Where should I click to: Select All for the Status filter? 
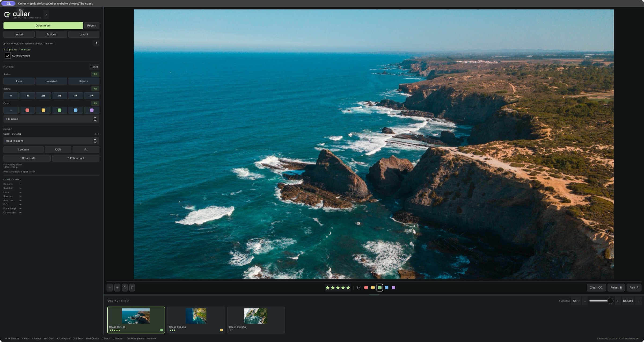[95, 74]
